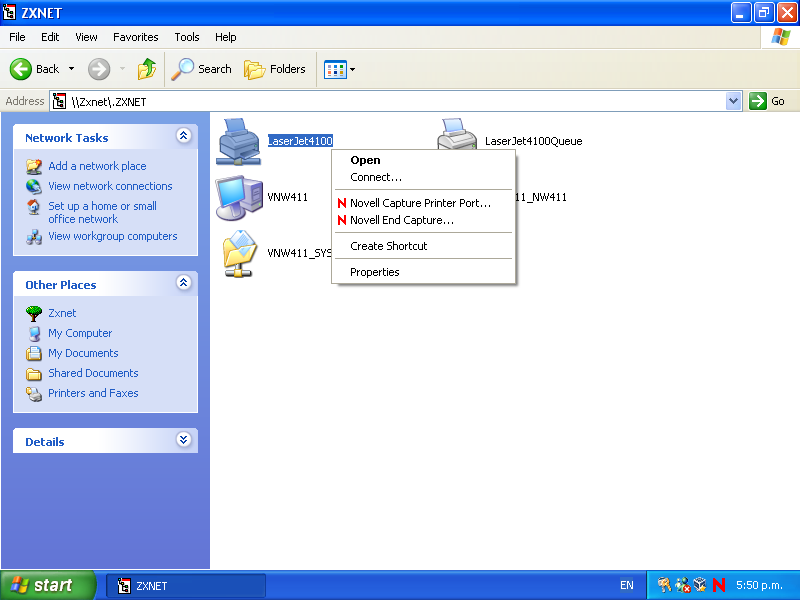Image resolution: width=800 pixels, height=600 pixels.
Task: Click View workgroup computers link
Action: [x=113, y=236]
